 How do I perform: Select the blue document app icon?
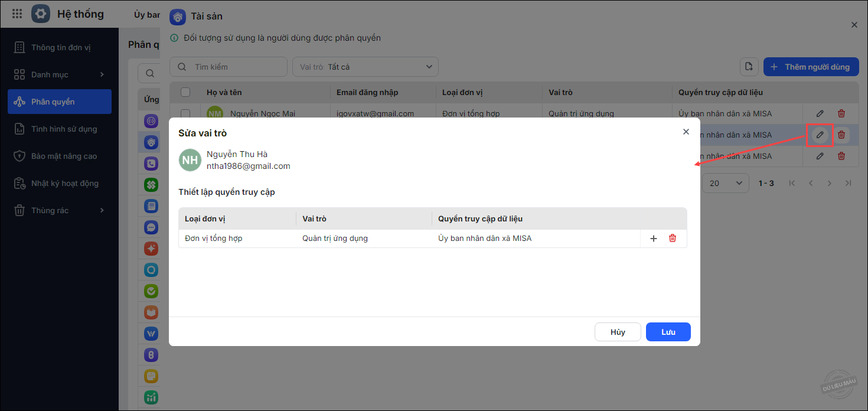click(x=151, y=206)
